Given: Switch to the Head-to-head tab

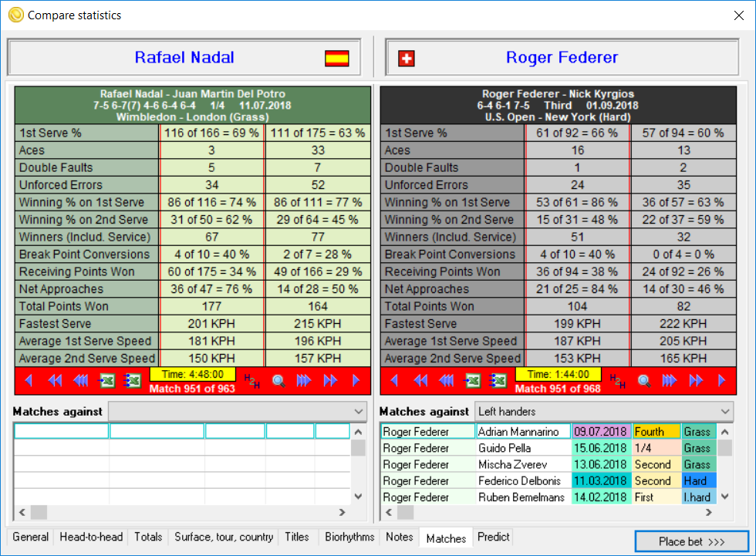Looking at the screenshot, I should (91, 537).
